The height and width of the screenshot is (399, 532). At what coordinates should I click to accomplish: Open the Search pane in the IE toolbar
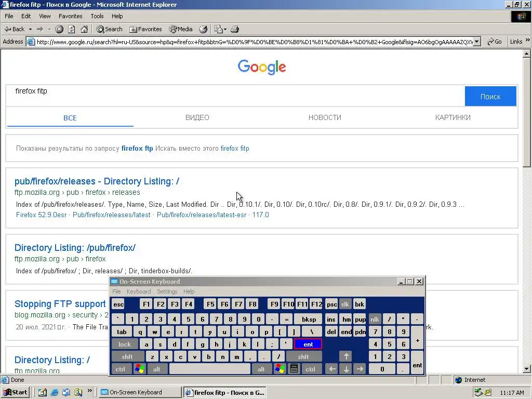click(x=109, y=29)
